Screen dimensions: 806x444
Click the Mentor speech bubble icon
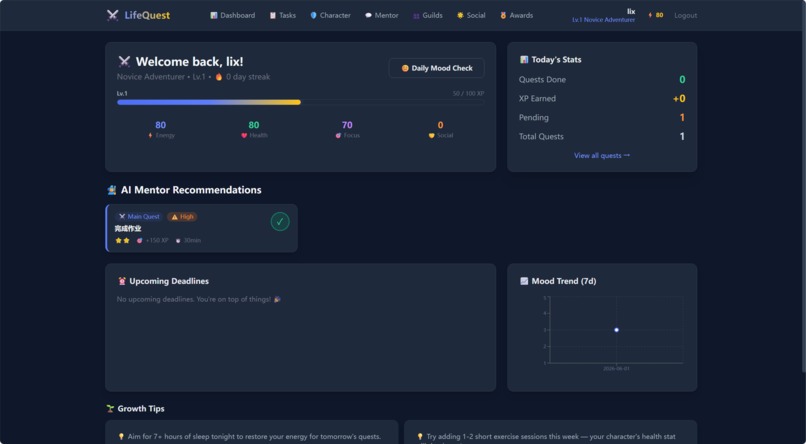[368, 15]
